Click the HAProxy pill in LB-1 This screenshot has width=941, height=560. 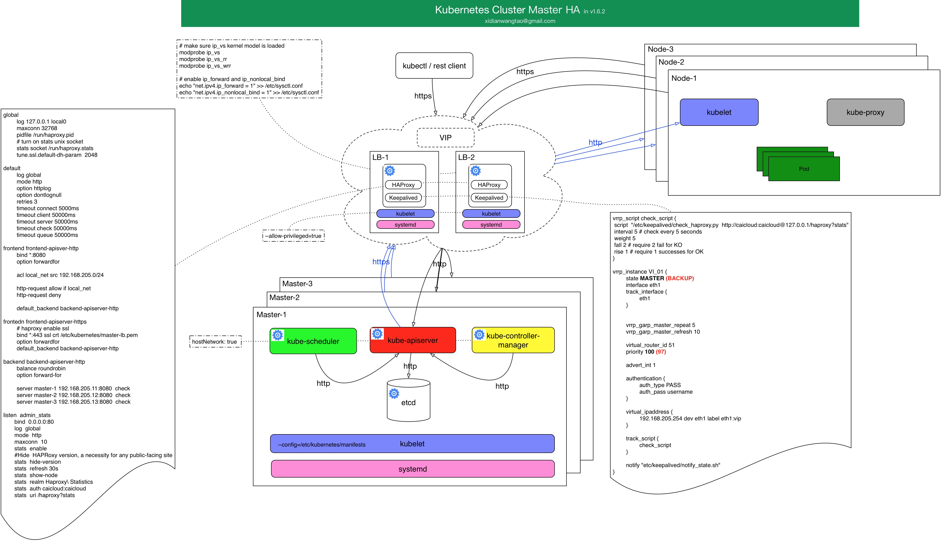click(403, 185)
